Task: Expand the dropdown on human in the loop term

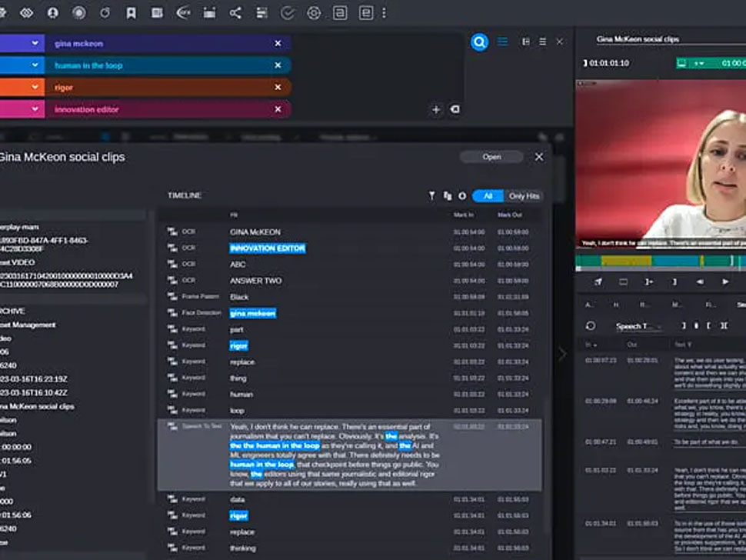Action: click(x=35, y=65)
